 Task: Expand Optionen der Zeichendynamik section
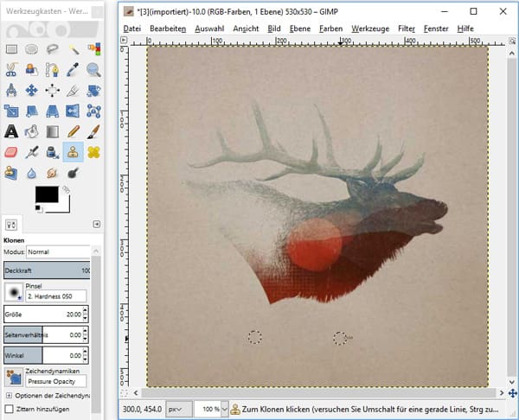[9, 395]
